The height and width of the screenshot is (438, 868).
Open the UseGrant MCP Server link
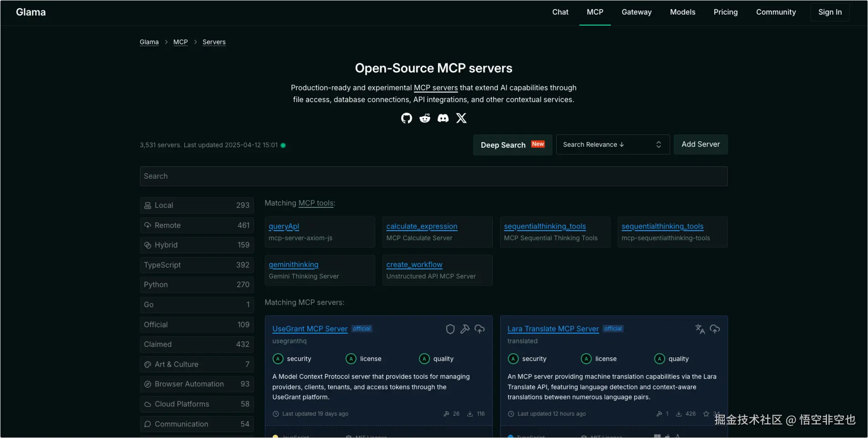310,329
